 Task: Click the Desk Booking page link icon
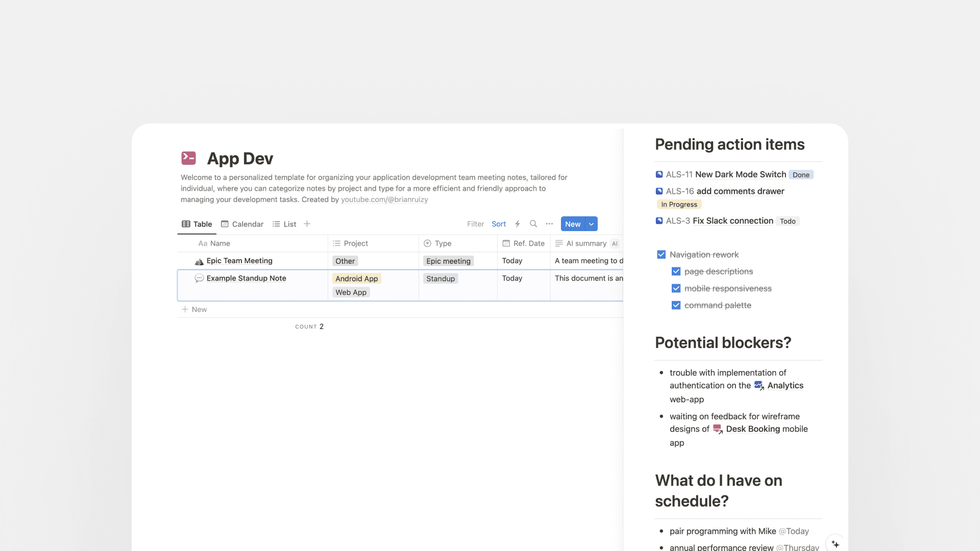(718, 429)
